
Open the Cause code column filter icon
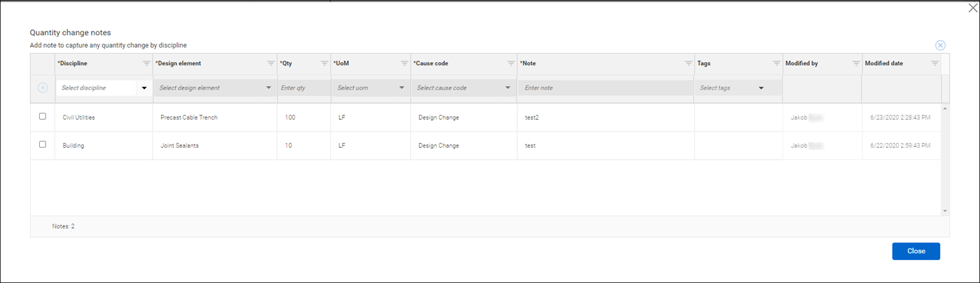point(510,63)
